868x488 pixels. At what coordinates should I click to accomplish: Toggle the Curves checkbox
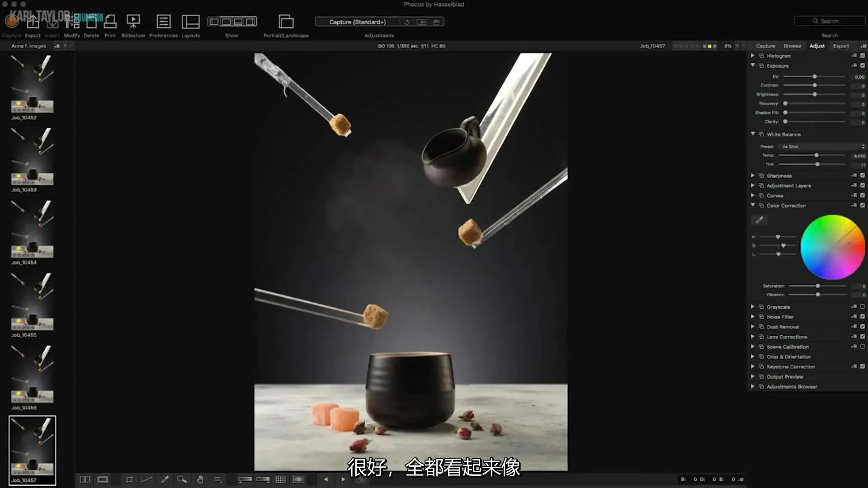863,195
